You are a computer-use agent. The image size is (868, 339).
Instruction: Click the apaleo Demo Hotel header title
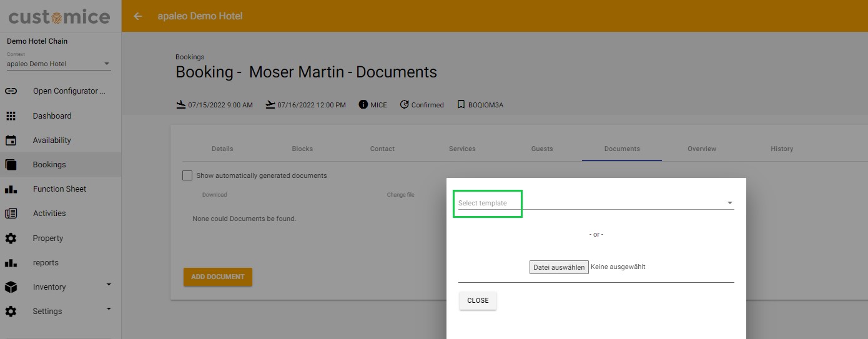(x=200, y=16)
